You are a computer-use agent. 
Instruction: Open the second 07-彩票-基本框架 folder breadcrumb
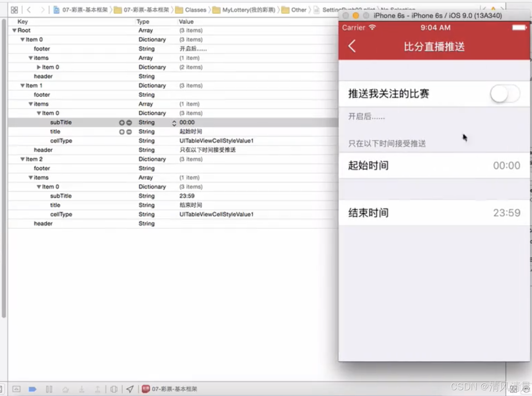click(x=142, y=10)
